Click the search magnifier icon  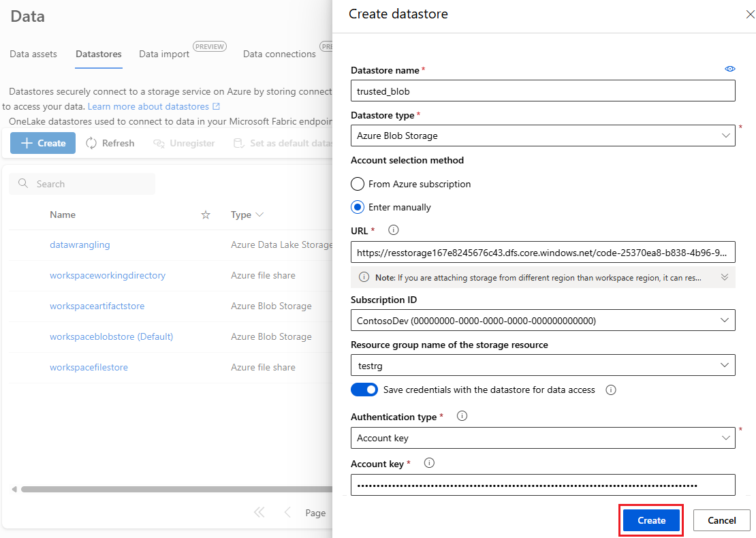(x=22, y=183)
